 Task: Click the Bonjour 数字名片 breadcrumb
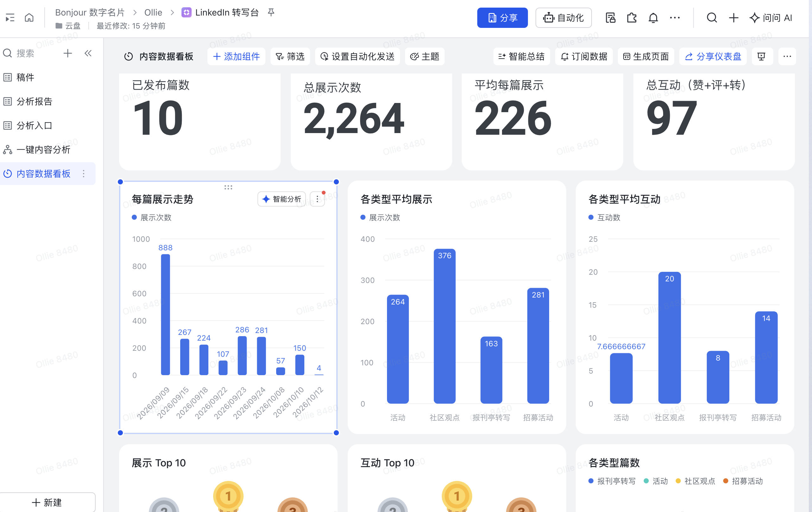pos(90,12)
